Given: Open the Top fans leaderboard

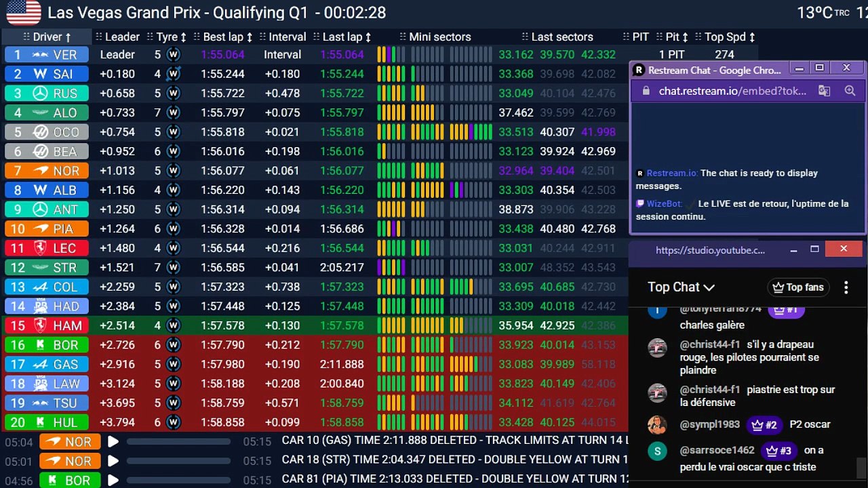Looking at the screenshot, I should tap(798, 287).
